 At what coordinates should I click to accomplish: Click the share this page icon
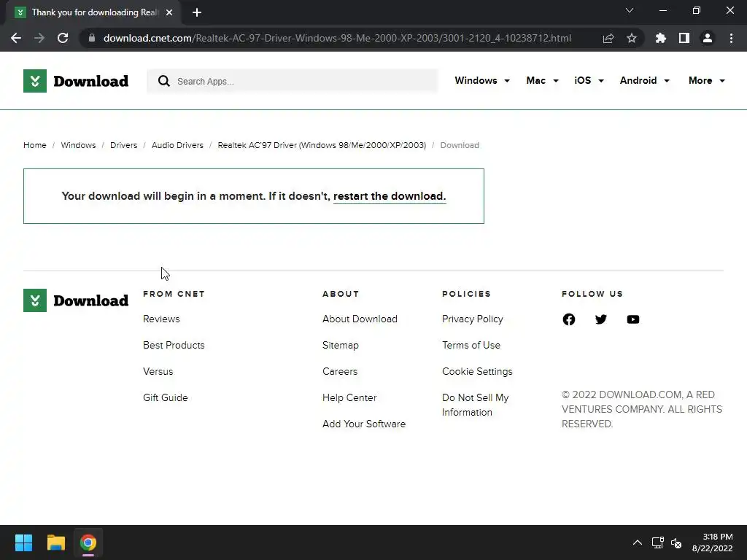[x=608, y=38]
